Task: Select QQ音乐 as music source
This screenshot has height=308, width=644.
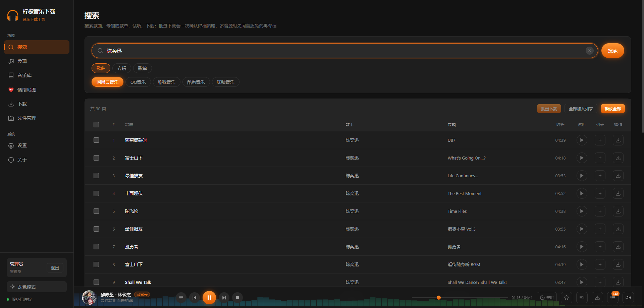Action: [138, 82]
